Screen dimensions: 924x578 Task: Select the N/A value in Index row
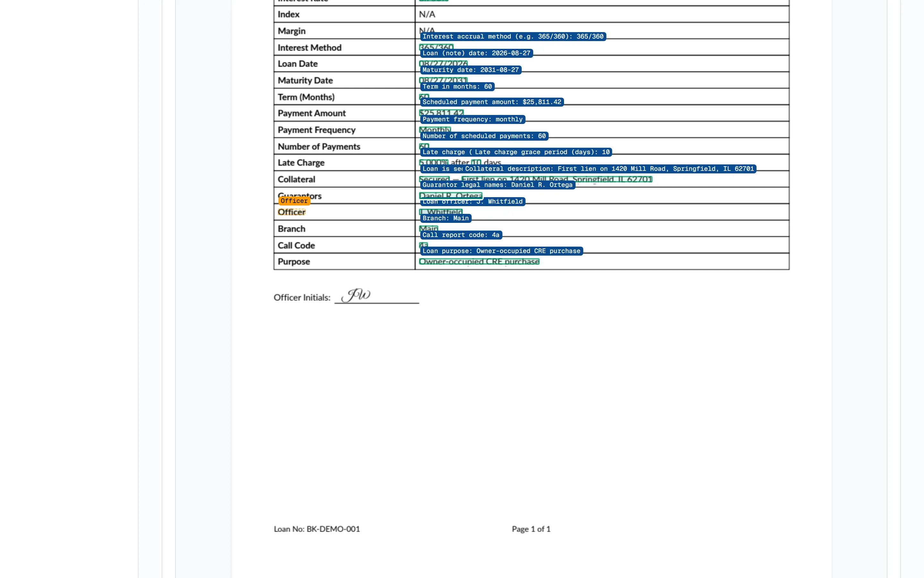427,14
